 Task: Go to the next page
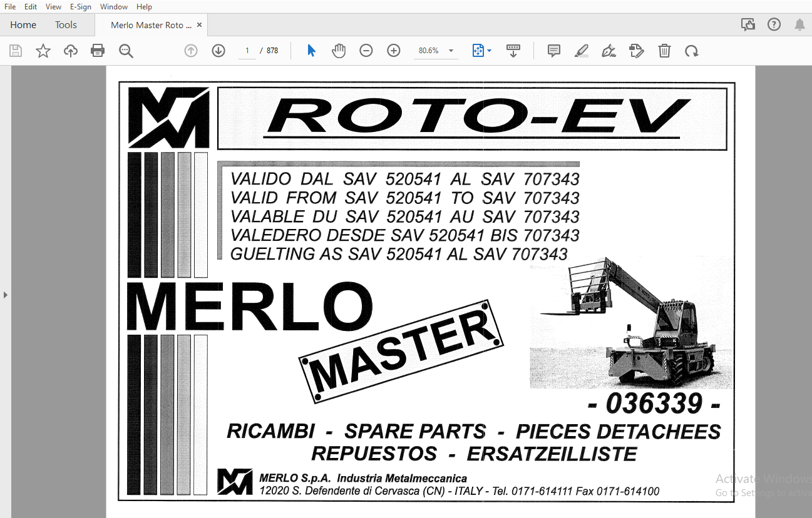pyautogui.click(x=218, y=51)
